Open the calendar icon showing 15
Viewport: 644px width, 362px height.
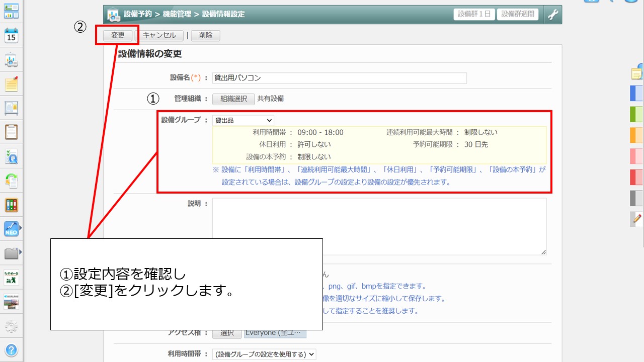[x=11, y=36]
